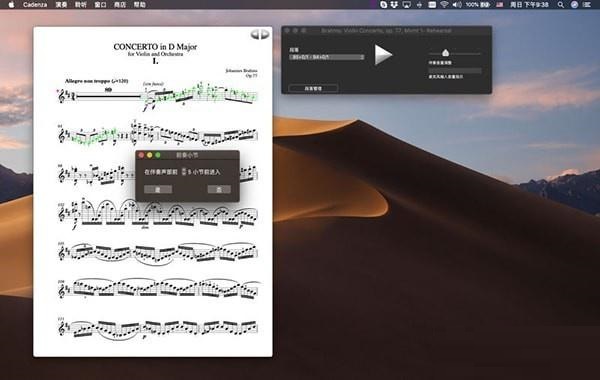Open Notification Center list icon
Image resolution: width=600 pixels, height=380 pixels.
587,5
